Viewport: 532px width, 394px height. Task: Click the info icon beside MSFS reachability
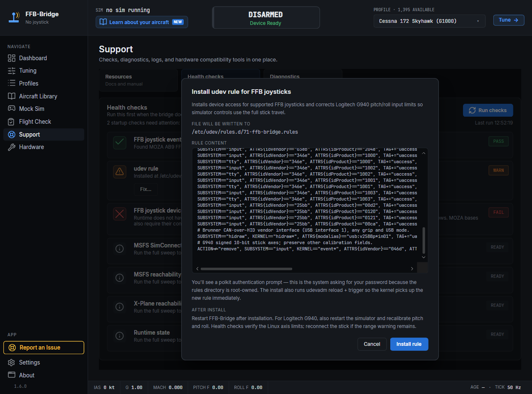tap(120, 278)
